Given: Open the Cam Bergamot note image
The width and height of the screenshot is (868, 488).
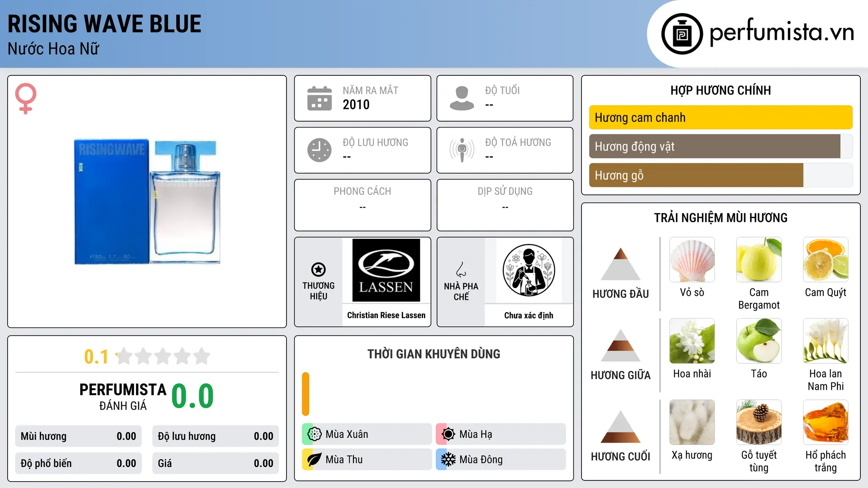Looking at the screenshot, I should (759, 260).
